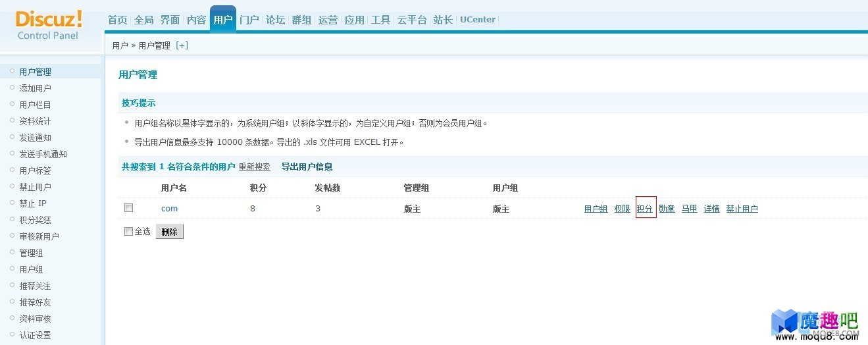This screenshot has height=345, width=868.
Task: Open the 首页 top navigation tab
Action: pyautogui.click(x=118, y=20)
